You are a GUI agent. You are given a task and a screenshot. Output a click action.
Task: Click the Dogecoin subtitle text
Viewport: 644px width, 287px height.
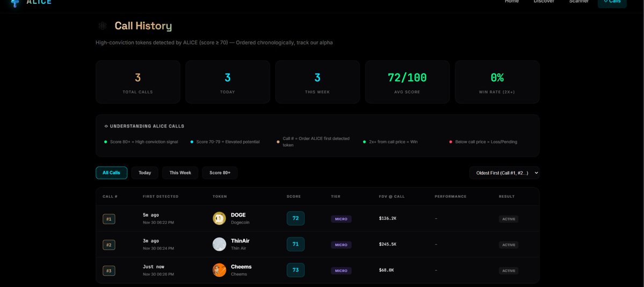click(x=240, y=223)
